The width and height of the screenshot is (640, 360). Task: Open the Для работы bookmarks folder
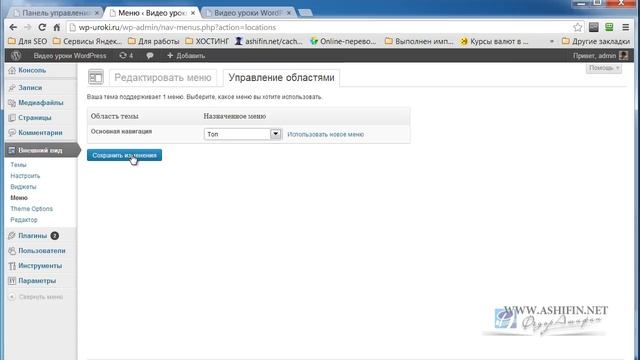point(153,41)
